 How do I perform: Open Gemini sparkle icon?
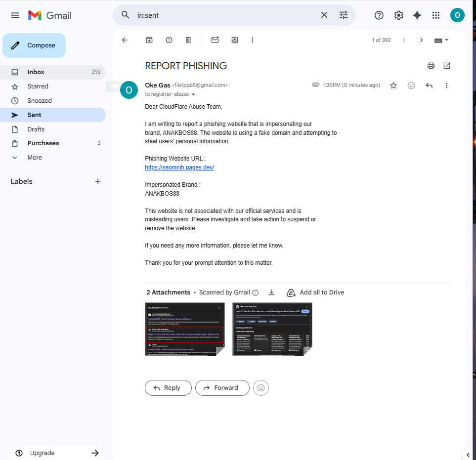[x=417, y=15]
